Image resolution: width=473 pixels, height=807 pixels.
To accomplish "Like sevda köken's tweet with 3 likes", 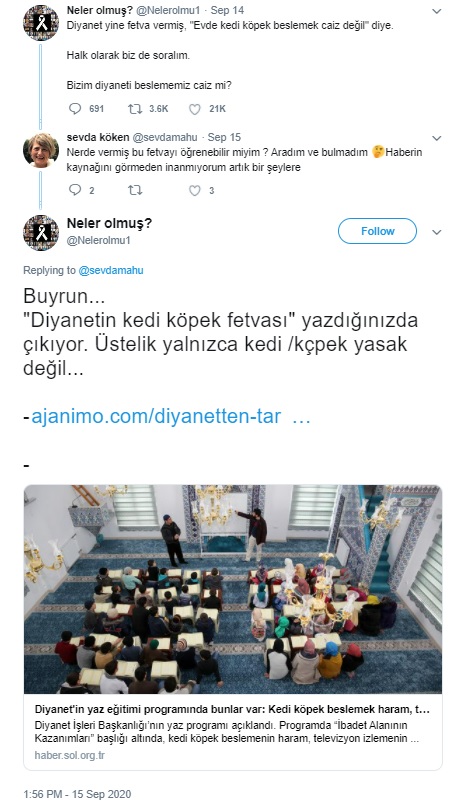I will click(195, 190).
